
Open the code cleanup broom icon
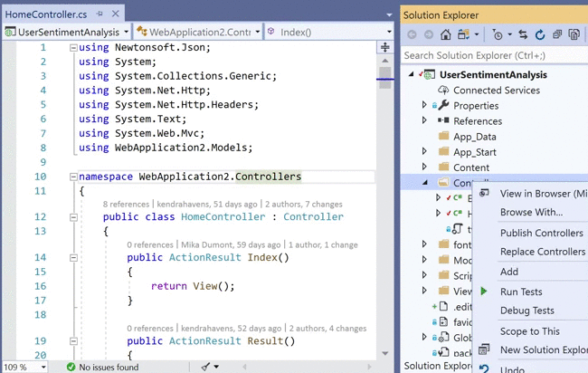coord(206,367)
